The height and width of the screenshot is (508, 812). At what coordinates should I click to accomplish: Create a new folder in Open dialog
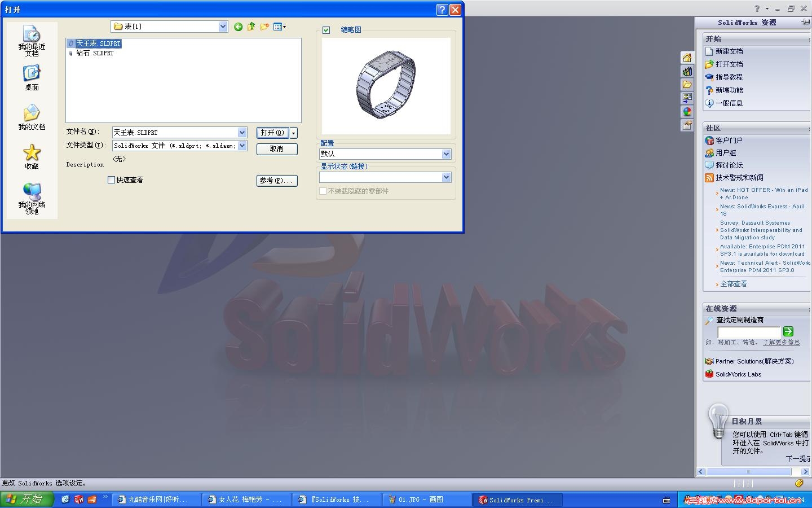pos(264,27)
